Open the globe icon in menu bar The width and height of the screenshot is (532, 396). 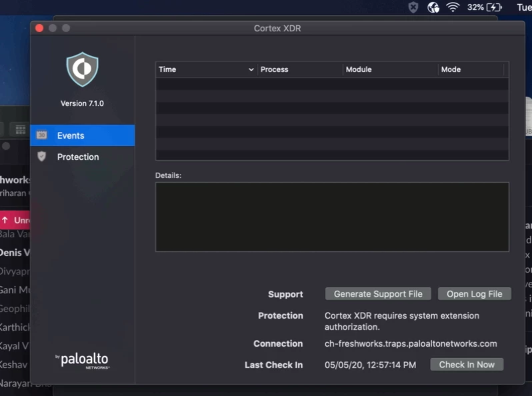[x=433, y=7]
